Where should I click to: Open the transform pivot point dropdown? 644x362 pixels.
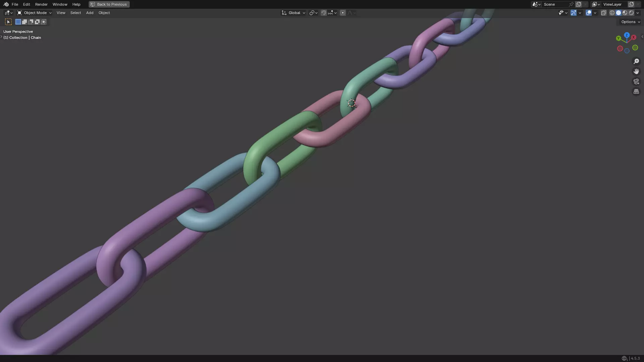tap(313, 13)
